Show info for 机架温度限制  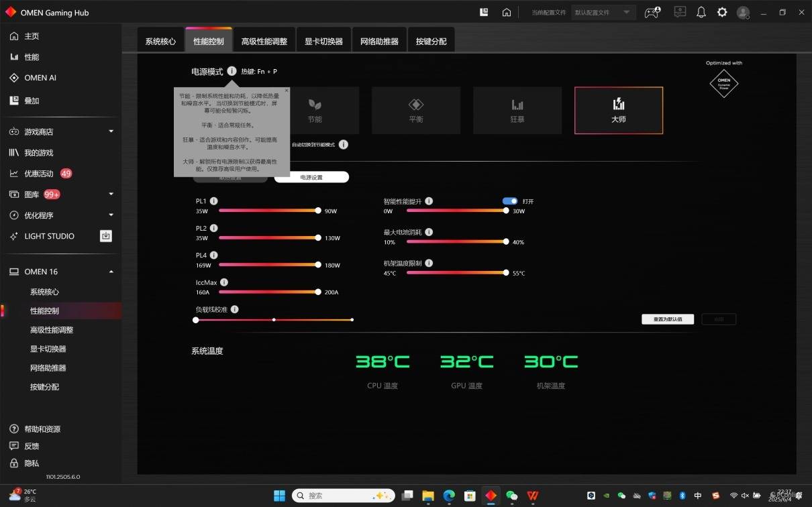pos(429,264)
